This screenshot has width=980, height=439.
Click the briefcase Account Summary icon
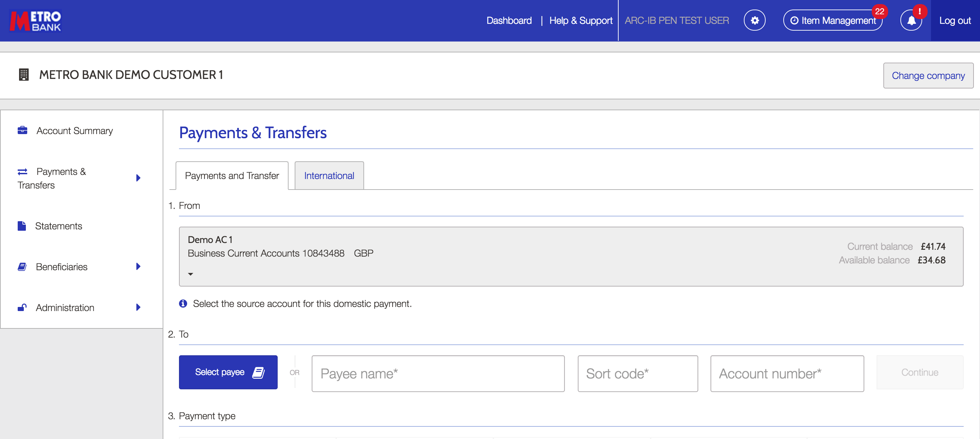pyautogui.click(x=22, y=130)
